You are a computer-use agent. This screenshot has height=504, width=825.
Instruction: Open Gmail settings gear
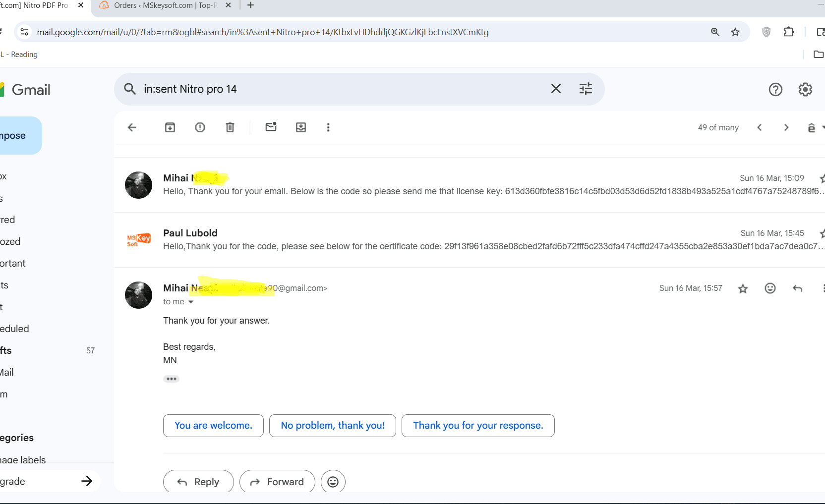[805, 90]
